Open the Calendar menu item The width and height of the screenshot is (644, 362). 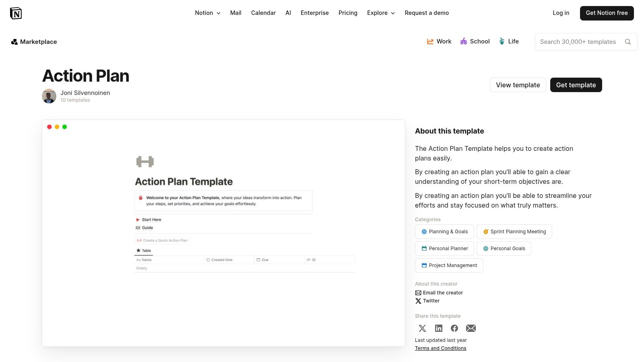263,13
